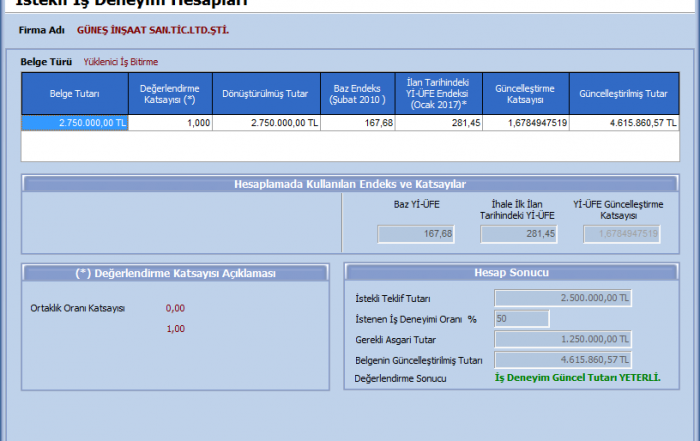The image size is (700, 441).
Task: Click the Güncelleştirilmiş Tutar column header
Action: [x=624, y=94]
